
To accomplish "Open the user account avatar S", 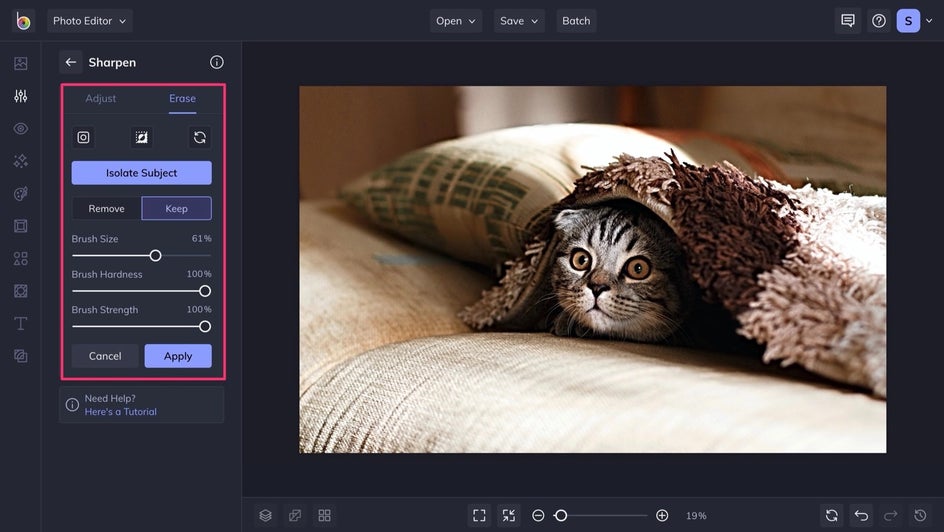I will [908, 21].
